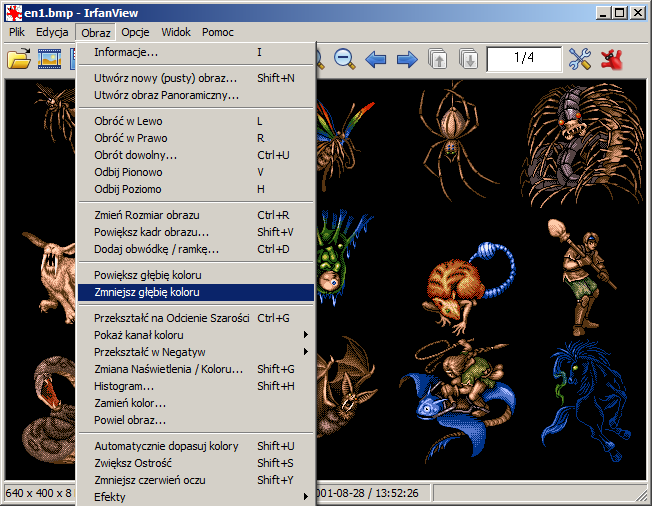This screenshot has width=652, height=506.
Task: Choose Obrót dowolny... entry
Action: (x=196, y=155)
